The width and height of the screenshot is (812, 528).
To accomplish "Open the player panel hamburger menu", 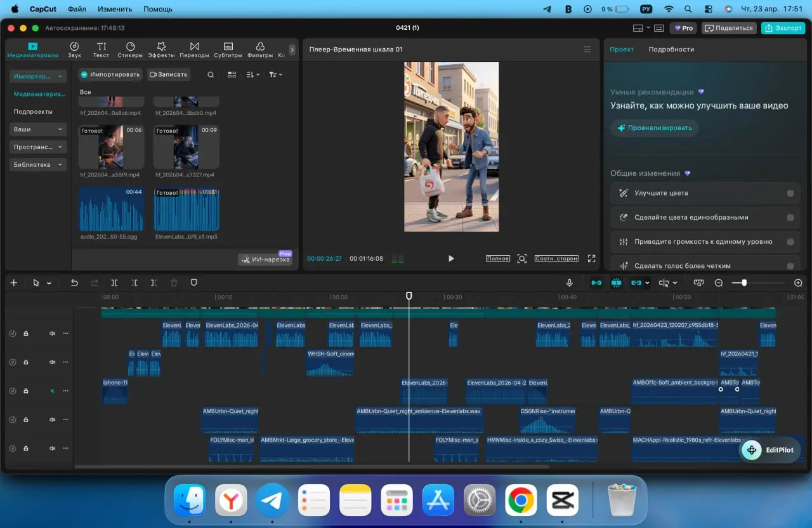I will [x=587, y=49].
